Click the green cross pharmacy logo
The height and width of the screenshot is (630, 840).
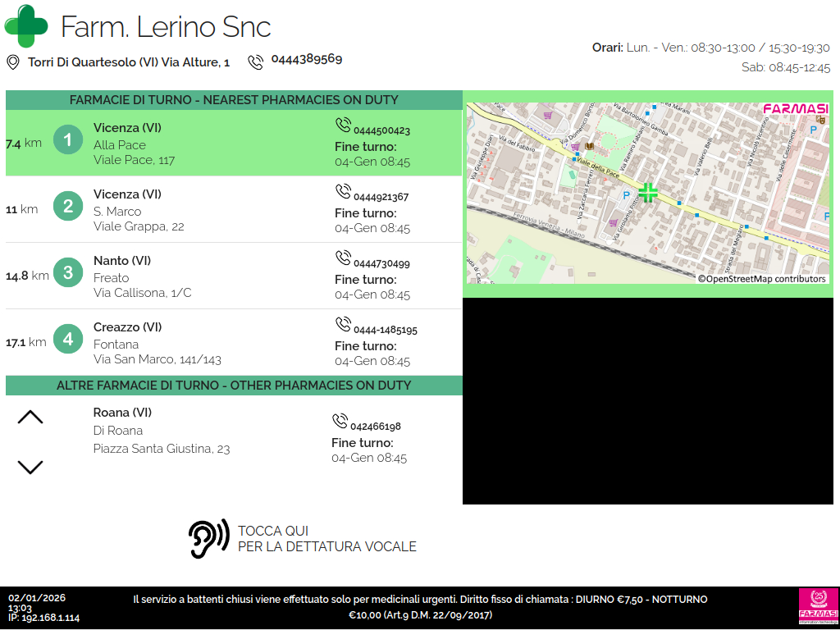(x=26, y=26)
